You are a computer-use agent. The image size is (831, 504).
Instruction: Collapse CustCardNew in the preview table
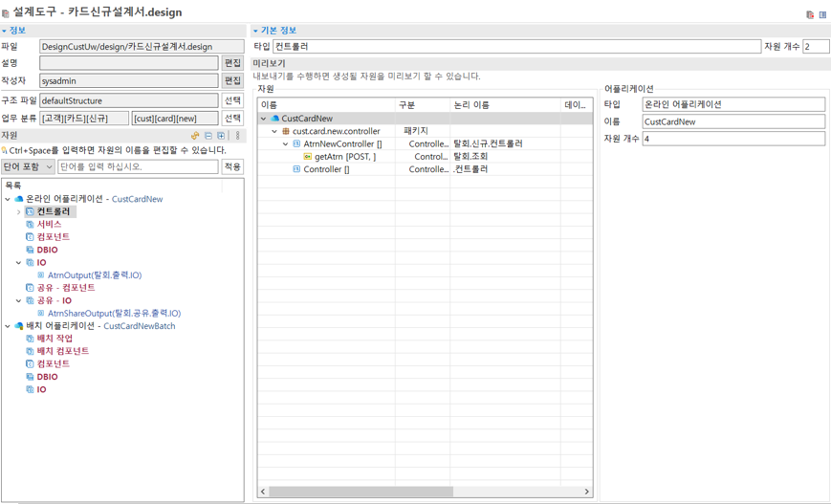tap(263, 119)
